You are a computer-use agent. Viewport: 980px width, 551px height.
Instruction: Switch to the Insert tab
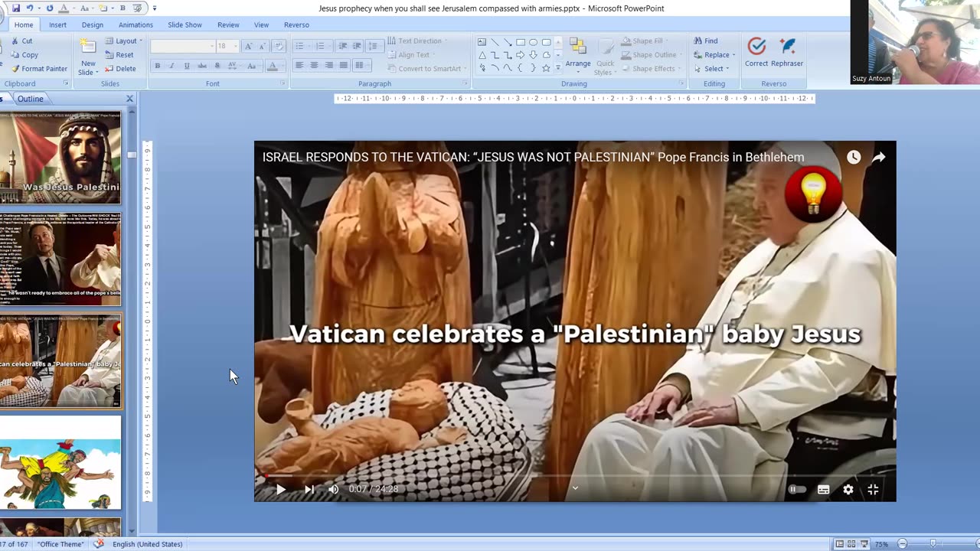(x=57, y=24)
